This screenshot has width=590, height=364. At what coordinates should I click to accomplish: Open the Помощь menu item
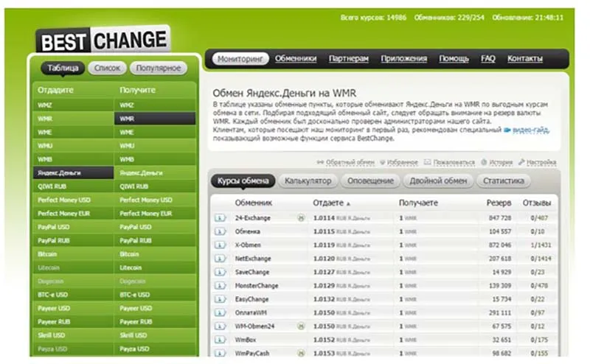pos(454,59)
